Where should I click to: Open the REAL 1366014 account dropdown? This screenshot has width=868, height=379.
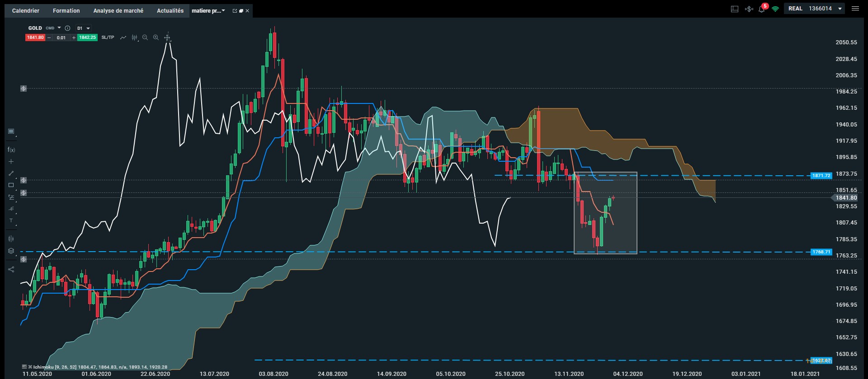pyautogui.click(x=814, y=9)
